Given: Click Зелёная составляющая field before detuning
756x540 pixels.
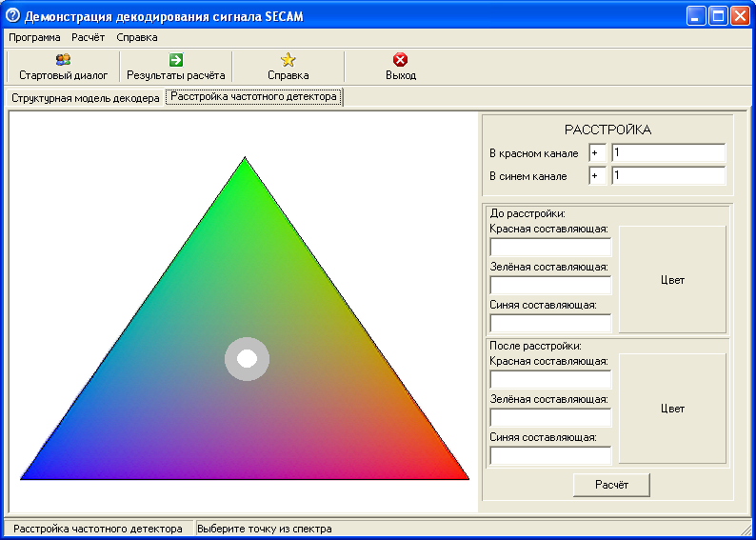Looking at the screenshot, I should point(550,285).
